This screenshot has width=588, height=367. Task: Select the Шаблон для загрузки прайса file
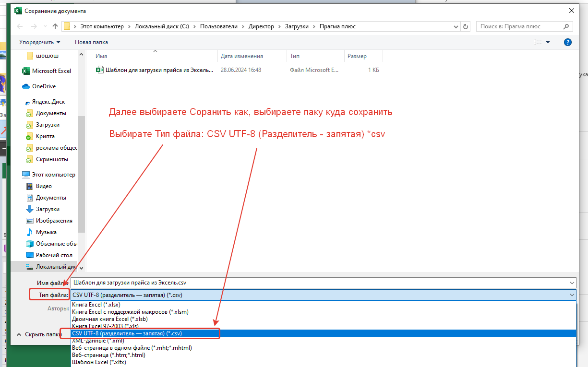coord(158,70)
